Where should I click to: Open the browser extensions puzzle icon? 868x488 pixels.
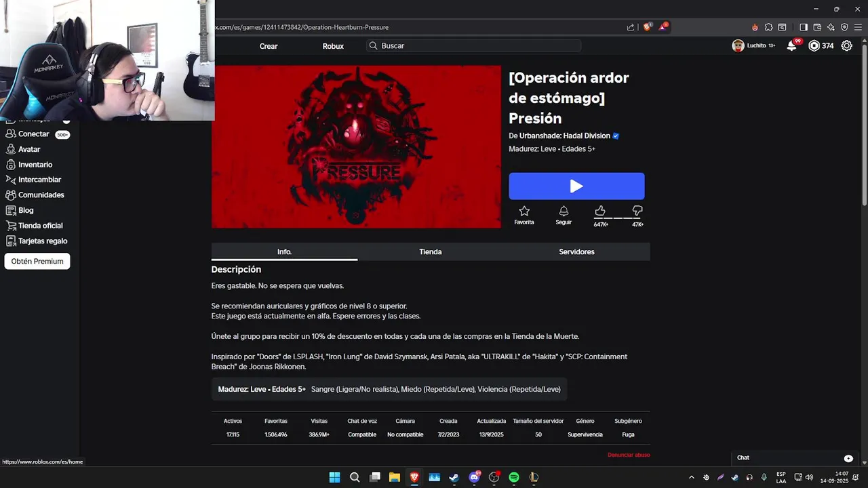pos(768,27)
